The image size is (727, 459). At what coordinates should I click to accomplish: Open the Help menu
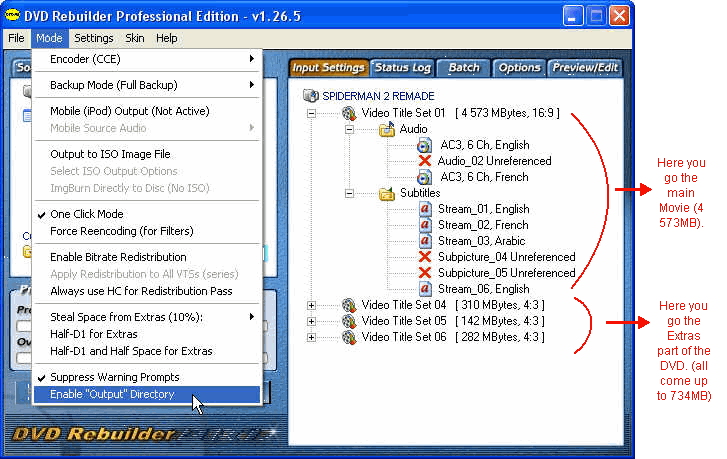(166, 38)
